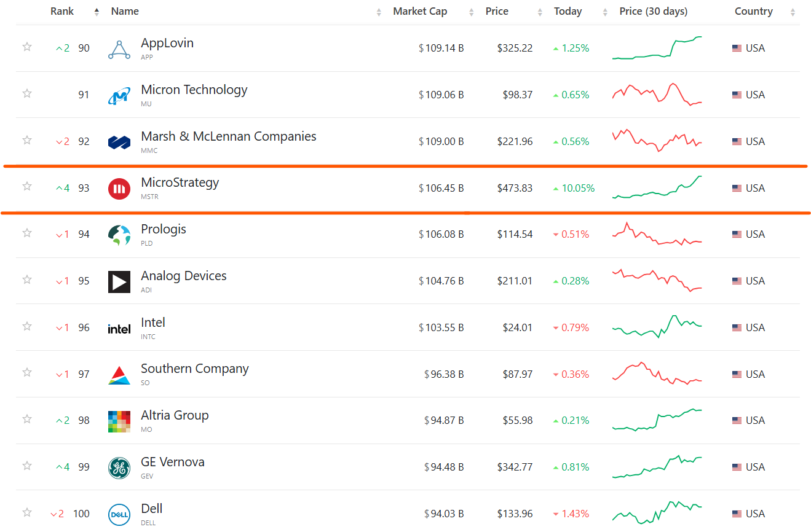Sort by the Today change column
Viewport: 811px width, 532px height.
click(568, 11)
